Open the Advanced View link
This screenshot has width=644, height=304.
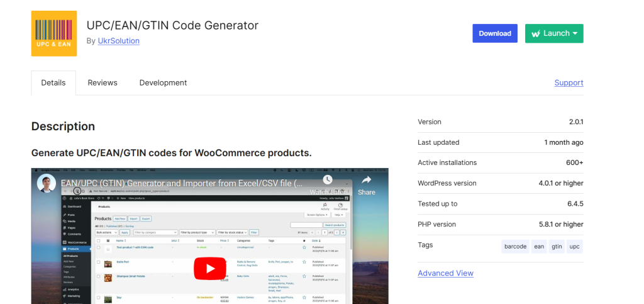[x=446, y=273]
